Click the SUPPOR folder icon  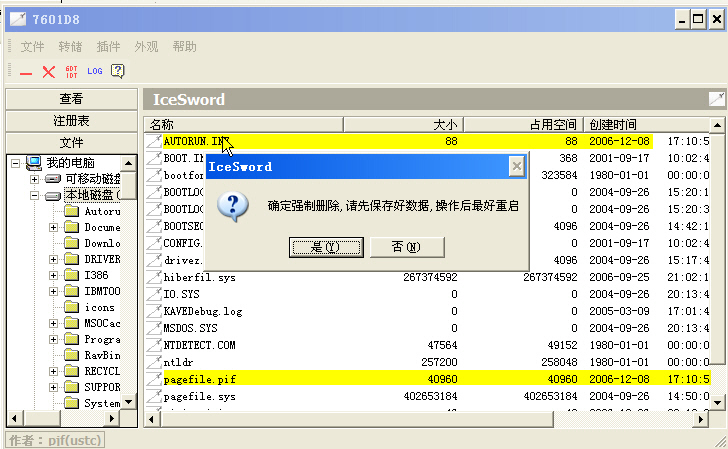click(71, 387)
